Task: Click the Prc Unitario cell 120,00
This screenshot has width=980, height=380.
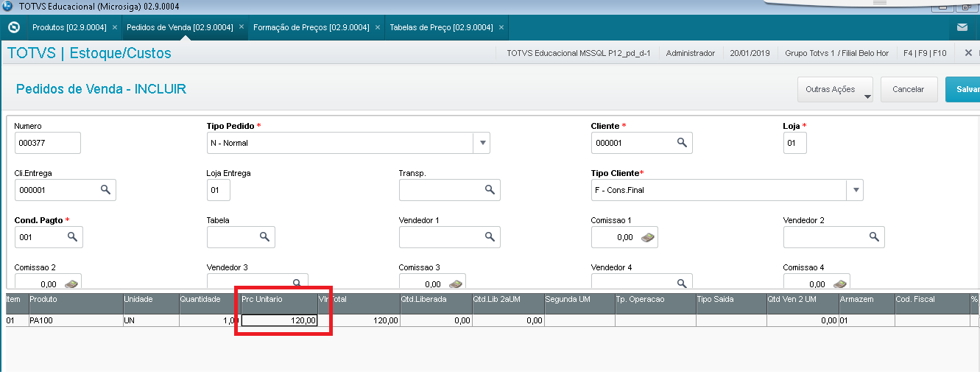Action: (280, 320)
